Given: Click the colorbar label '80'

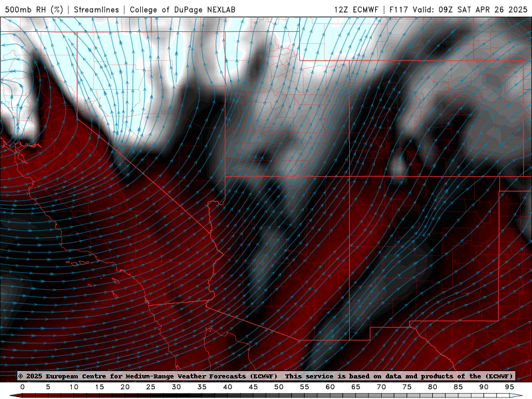Looking at the screenshot, I should [432, 387].
